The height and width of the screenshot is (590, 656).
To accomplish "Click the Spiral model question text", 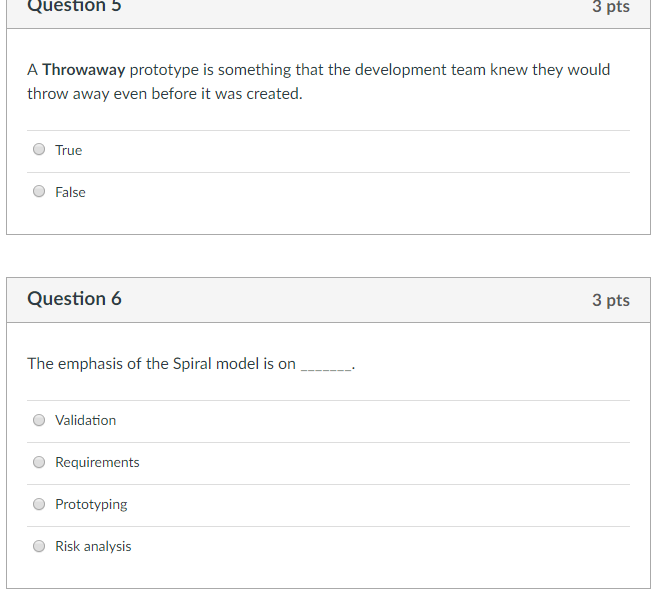I will coord(191,364).
